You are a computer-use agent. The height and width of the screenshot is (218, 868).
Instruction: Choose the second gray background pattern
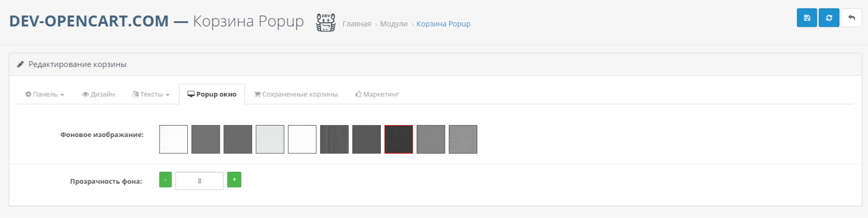coord(206,139)
